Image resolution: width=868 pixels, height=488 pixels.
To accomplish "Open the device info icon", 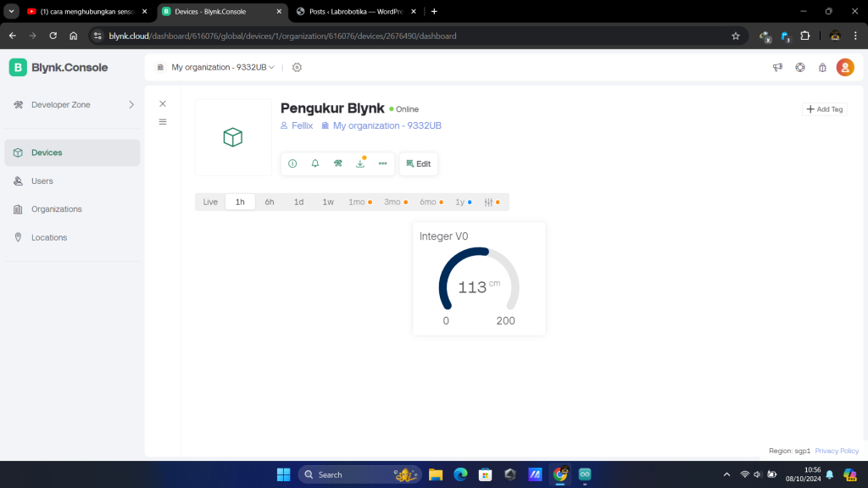I will [x=292, y=164].
